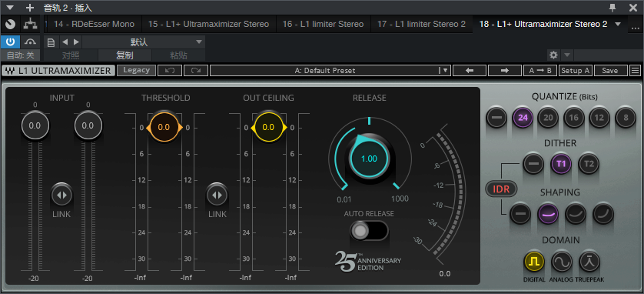Select the ultra shaping curve icon
The image size is (644, 294).
[x=603, y=214]
